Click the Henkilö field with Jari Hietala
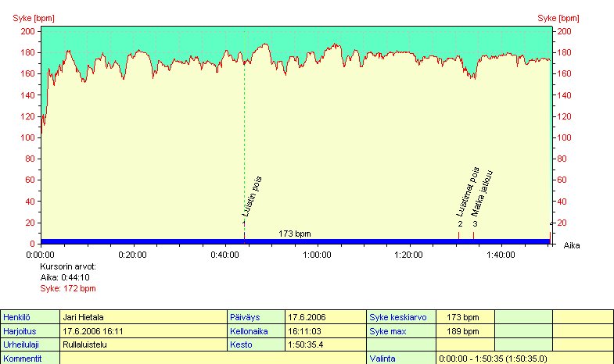Viewport: 614px width, 364px height. (x=142, y=317)
